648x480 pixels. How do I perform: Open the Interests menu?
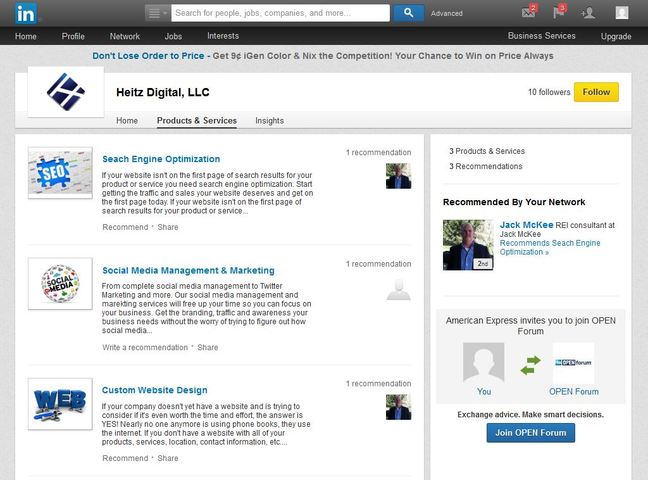(x=223, y=36)
